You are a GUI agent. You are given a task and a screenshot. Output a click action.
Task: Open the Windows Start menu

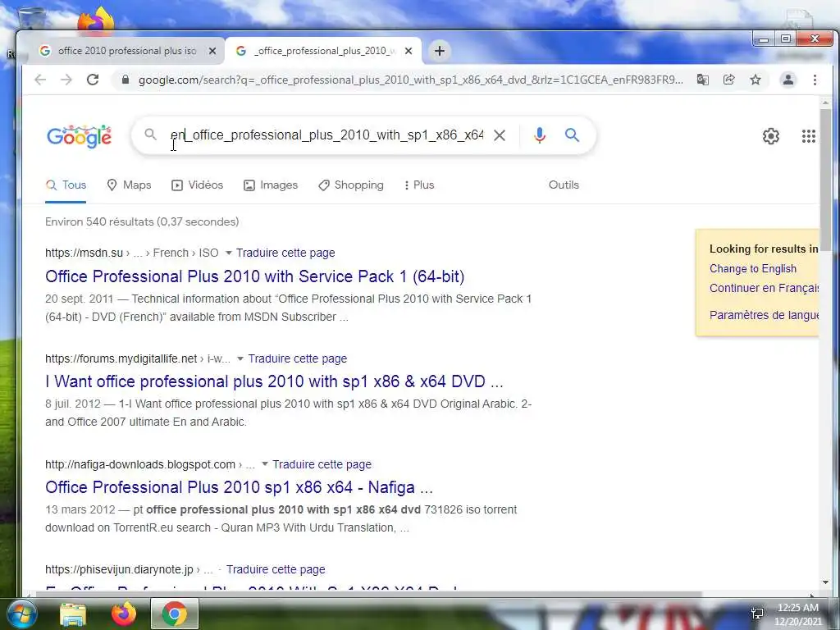click(x=21, y=614)
